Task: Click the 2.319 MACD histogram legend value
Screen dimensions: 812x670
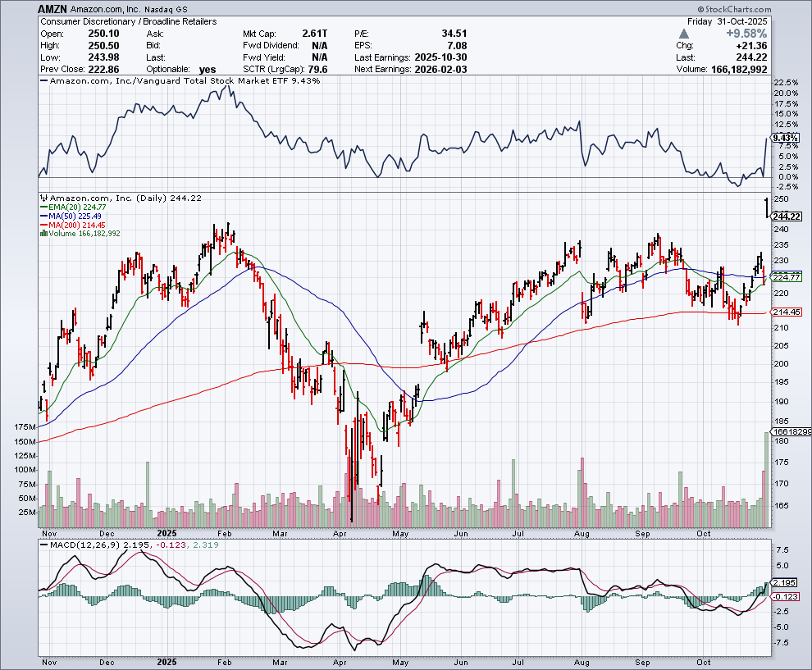Action: (206, 545)
